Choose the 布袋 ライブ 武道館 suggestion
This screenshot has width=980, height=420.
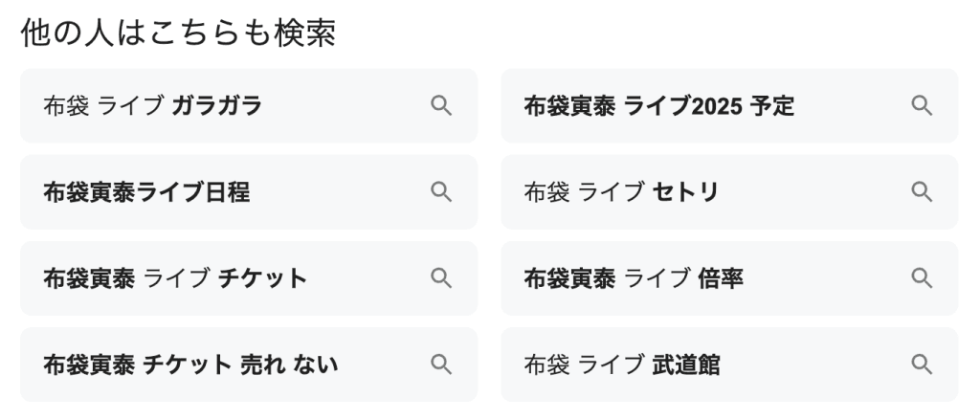point(622,365)
